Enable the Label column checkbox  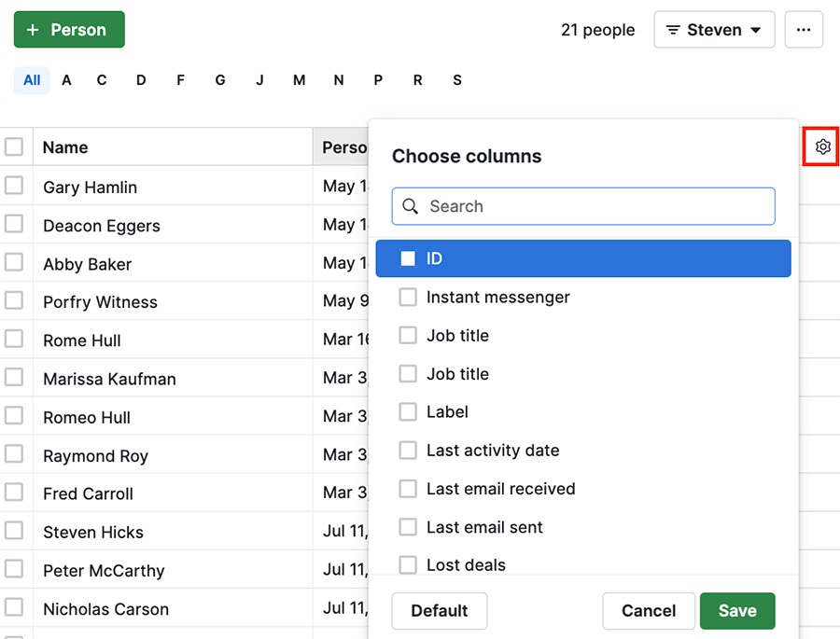coord(408,411)
